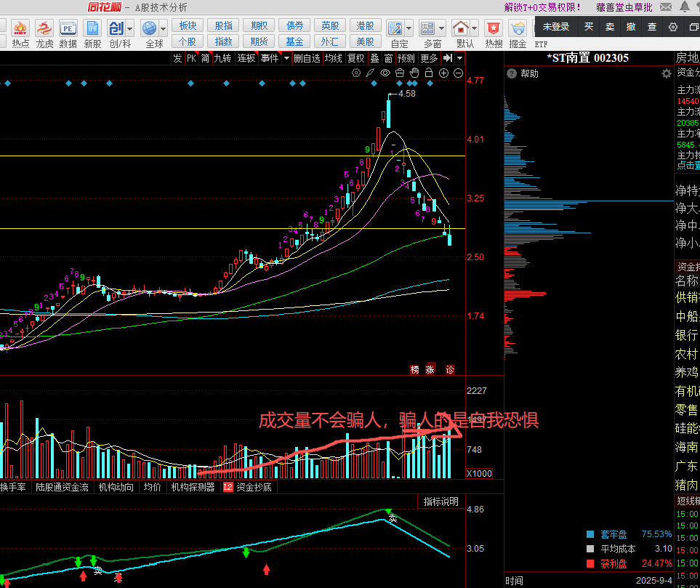Click the 未登录 login button
The height and width of the screenshot is (588, 700).
(x=556, y=27)
